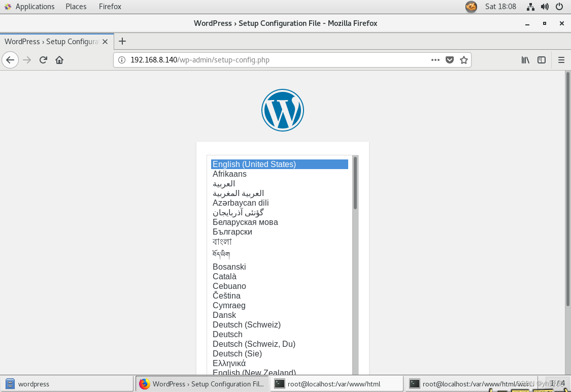
Task: Select Беларуская мова language
Action: (279, 222)
